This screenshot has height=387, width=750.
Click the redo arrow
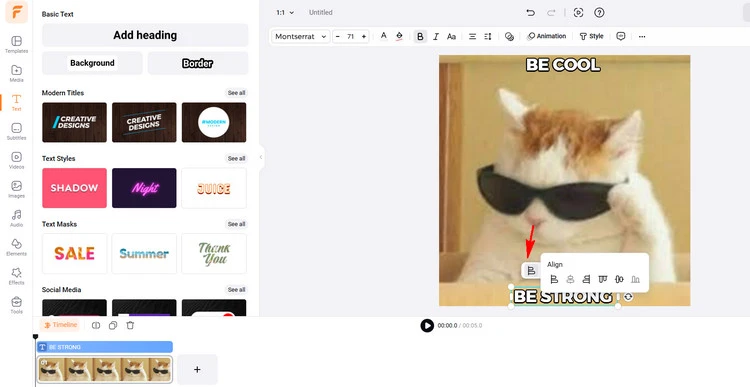tap(551, 12)
